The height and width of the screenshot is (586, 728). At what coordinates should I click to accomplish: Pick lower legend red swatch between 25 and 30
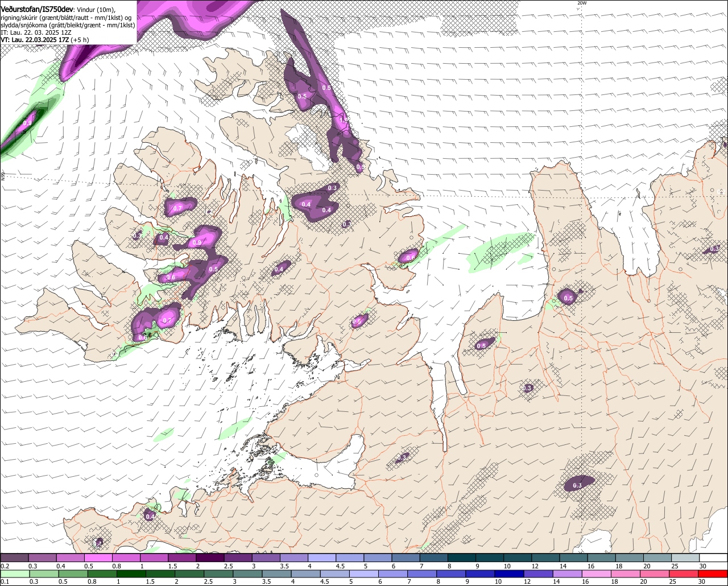pyautogui.click(x=684, y=573)
